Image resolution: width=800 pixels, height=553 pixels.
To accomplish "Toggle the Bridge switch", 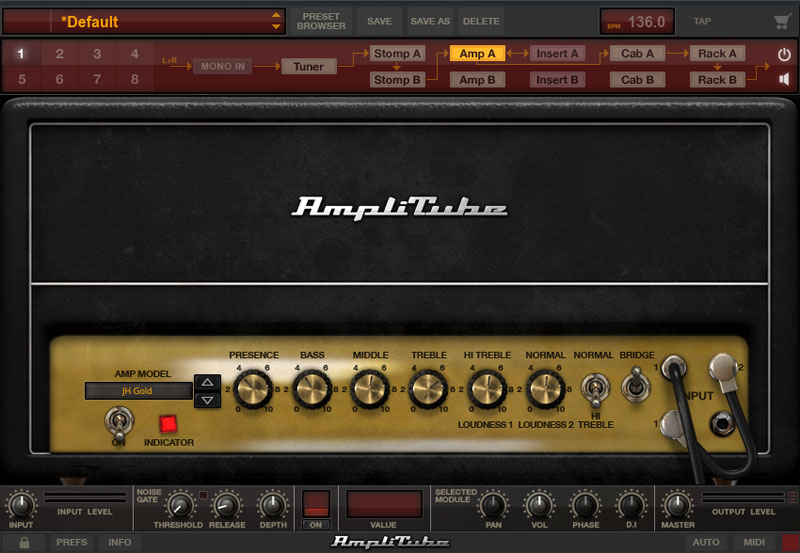I will [x=636, y=384].
